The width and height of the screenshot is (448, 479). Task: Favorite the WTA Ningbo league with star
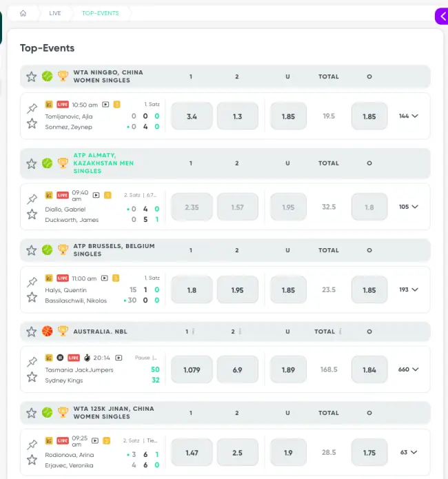[x=31, y=77]
